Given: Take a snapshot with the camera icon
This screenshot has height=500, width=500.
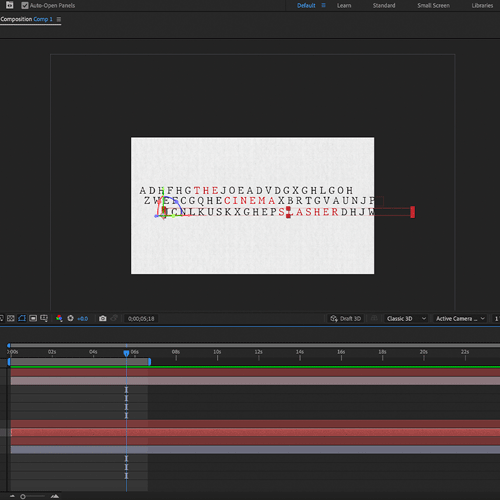Looking at the screenshot, I should (x=103, y=318).
